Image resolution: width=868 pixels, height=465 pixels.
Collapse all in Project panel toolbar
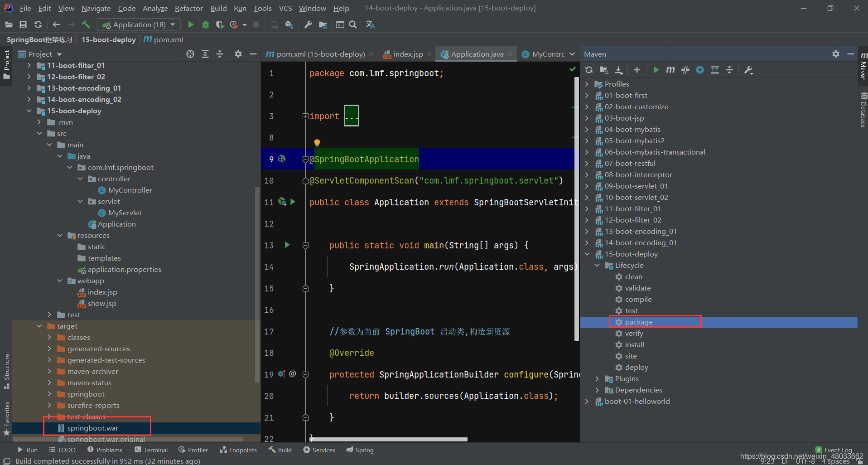pos(220,54)
